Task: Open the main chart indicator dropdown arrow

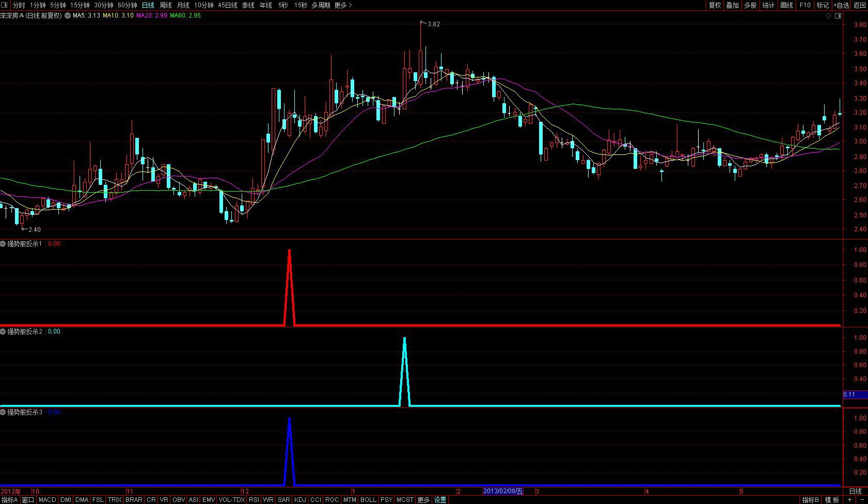Action: point(68,15)
